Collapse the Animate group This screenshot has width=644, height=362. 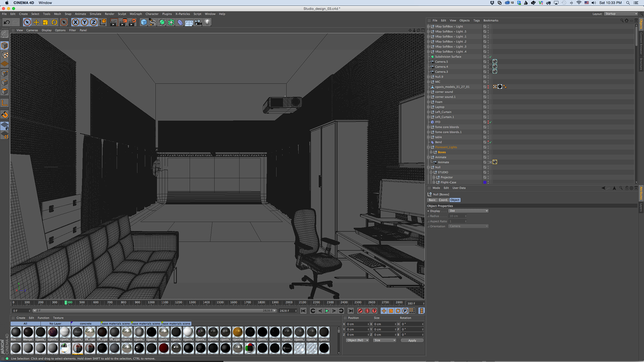pyautogui.click(x=428, y=157)
